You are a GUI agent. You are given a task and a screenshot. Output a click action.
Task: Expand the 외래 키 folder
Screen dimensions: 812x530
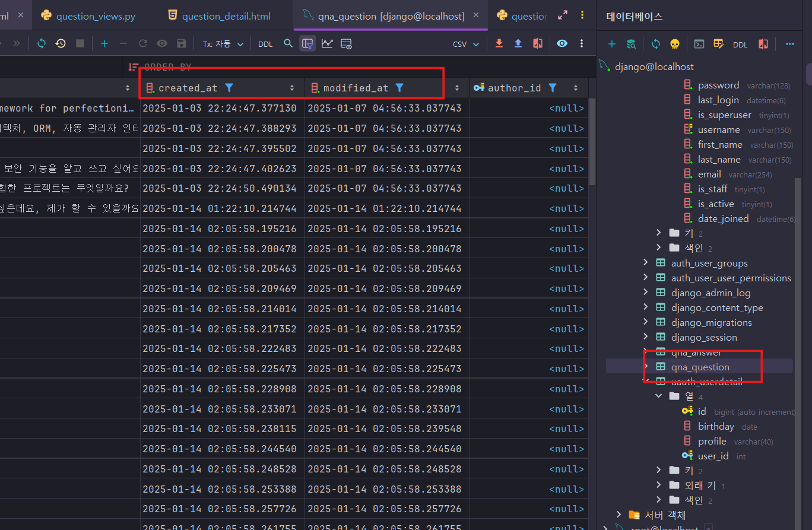[x=659, y=485]
